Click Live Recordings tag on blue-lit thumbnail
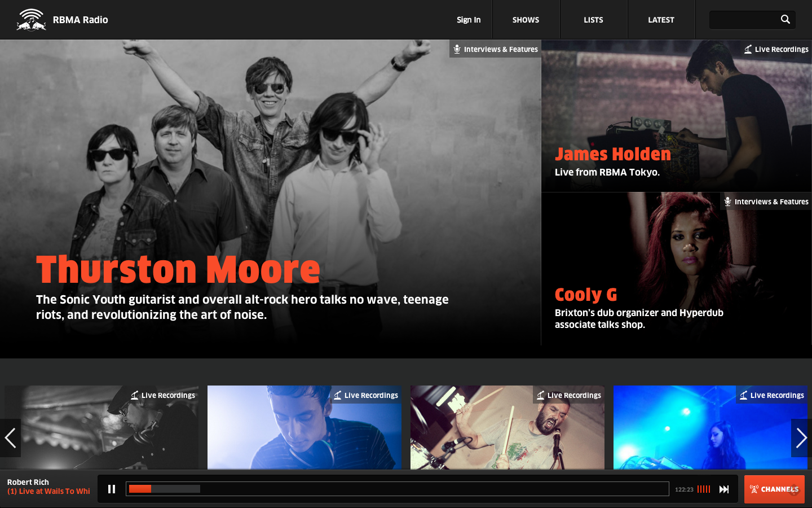The width and height of the screenshot is (812, 508). pos(771,395)
